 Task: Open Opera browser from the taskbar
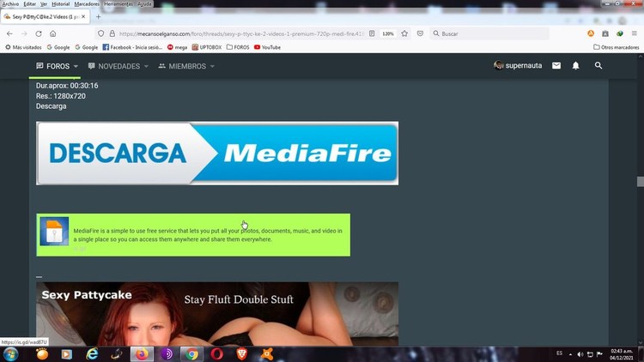click(x=217, y=353)
